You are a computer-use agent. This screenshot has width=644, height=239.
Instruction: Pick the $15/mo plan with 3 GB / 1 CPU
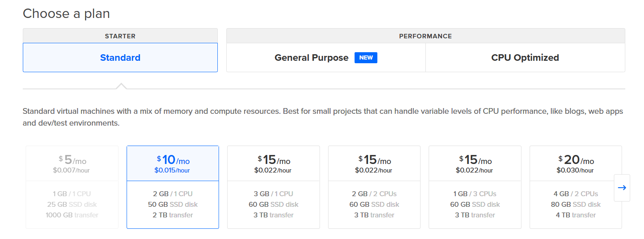pos(273,187)
